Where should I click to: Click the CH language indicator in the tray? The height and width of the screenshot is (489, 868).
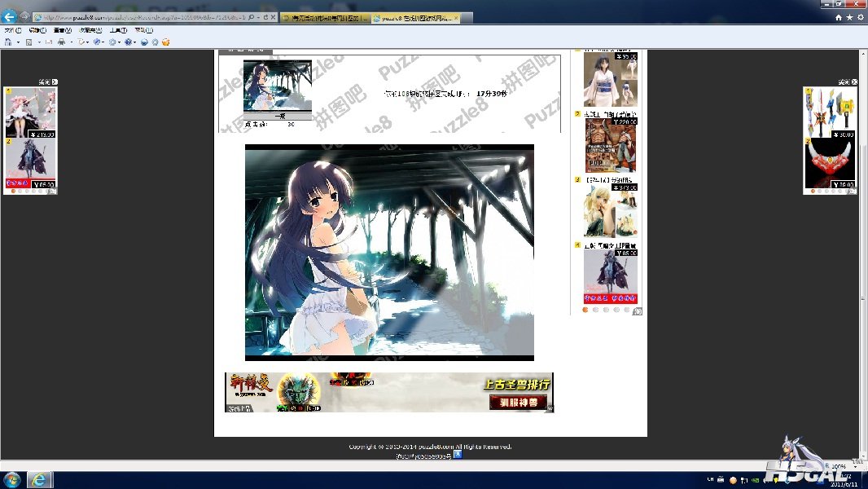(710, 479)
